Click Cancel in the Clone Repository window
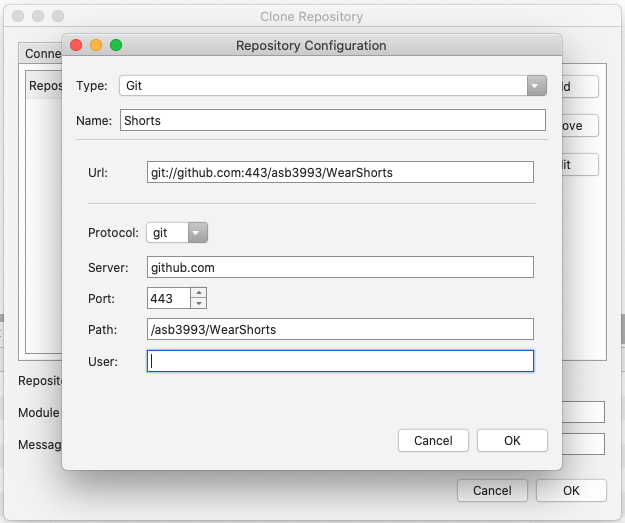 click(492, 490)
